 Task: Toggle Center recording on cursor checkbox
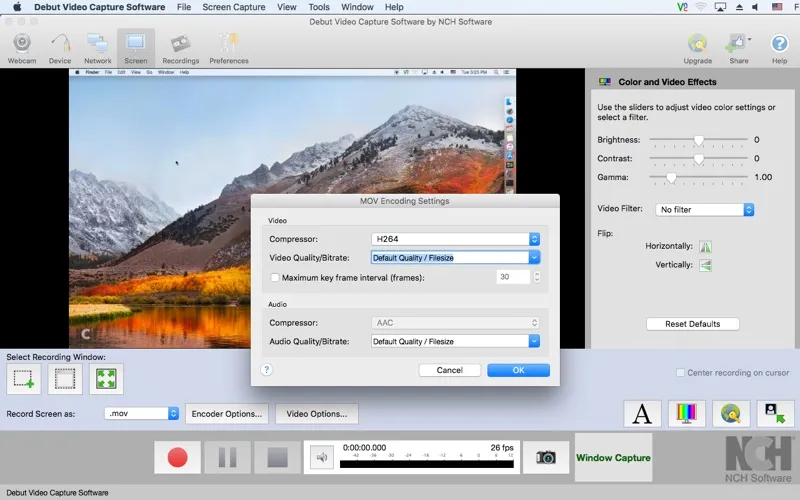coord(681,373)
